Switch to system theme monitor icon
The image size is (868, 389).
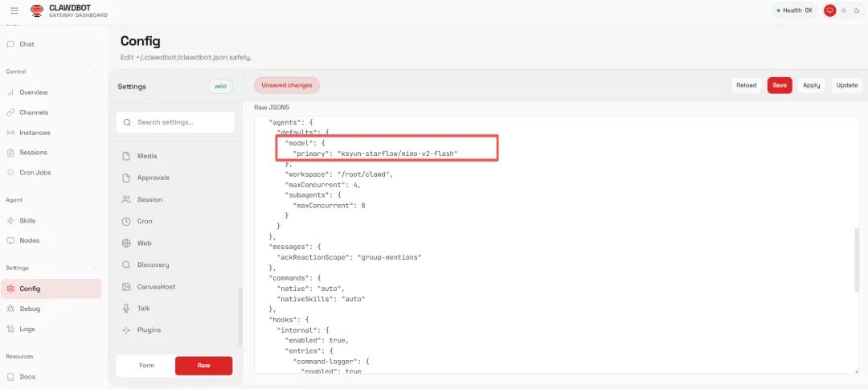tap(830, 10)
